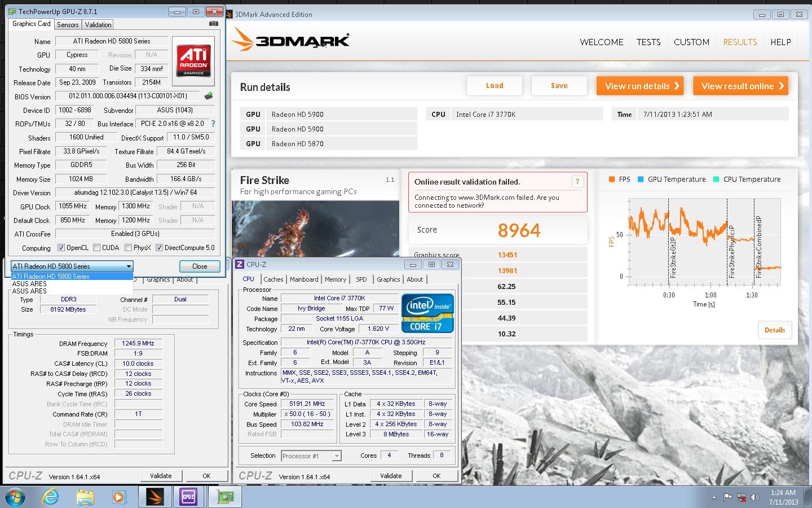Switch to the Sensors tab in GPU-Z
This screenshot has width=812, height=508.
point(68,24)
